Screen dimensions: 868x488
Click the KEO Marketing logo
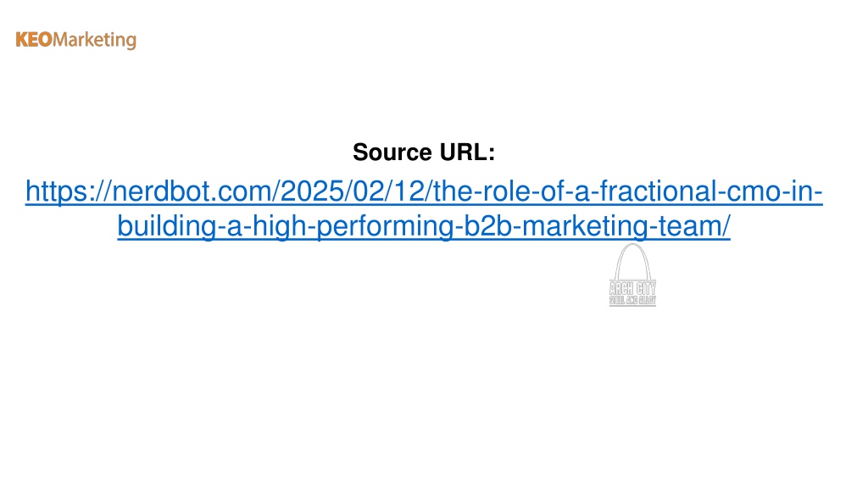pyautogui.click(x=75, y=40)
